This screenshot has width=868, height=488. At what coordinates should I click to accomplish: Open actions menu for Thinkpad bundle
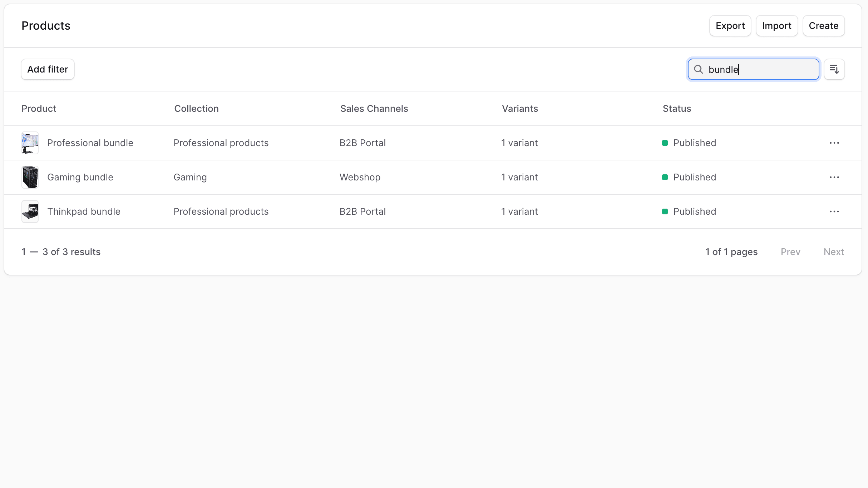(x=834, y=211)
